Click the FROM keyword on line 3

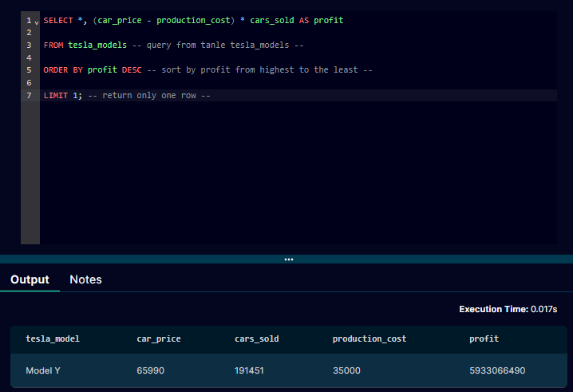coord(53,46)
